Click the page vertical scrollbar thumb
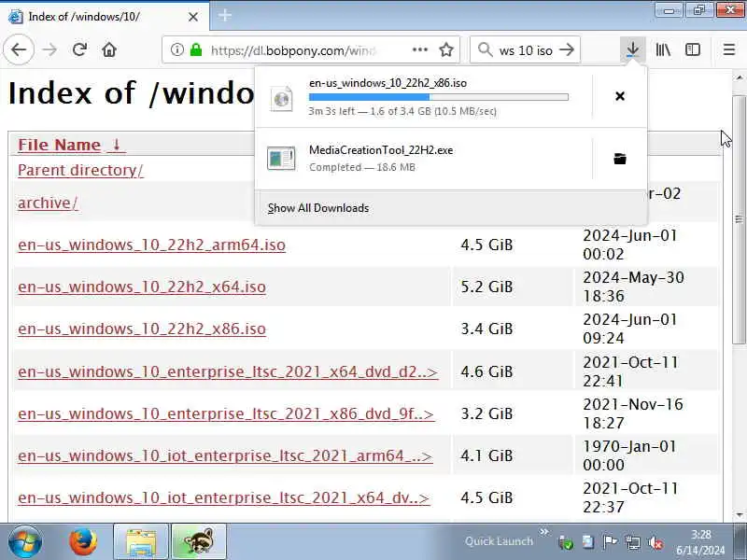Viewport: 747px width, 560px height. [x=739, y=219]
